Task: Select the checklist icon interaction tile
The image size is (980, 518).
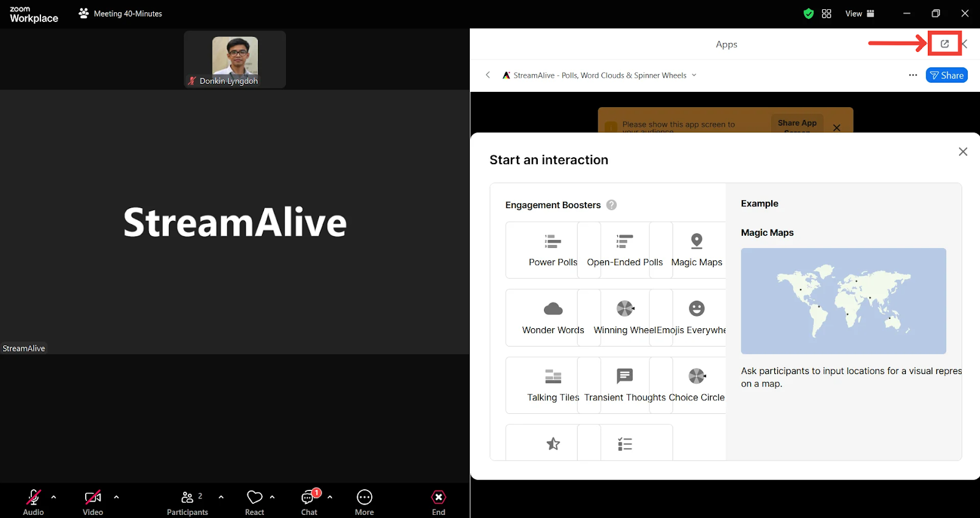Action: click(625, 443)
